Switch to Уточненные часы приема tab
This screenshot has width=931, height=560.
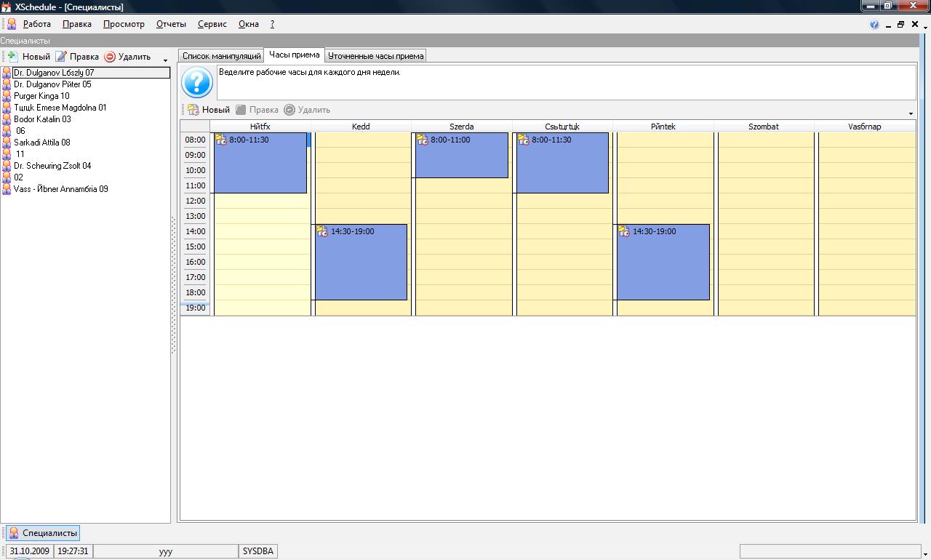click(x=375, y=56)
